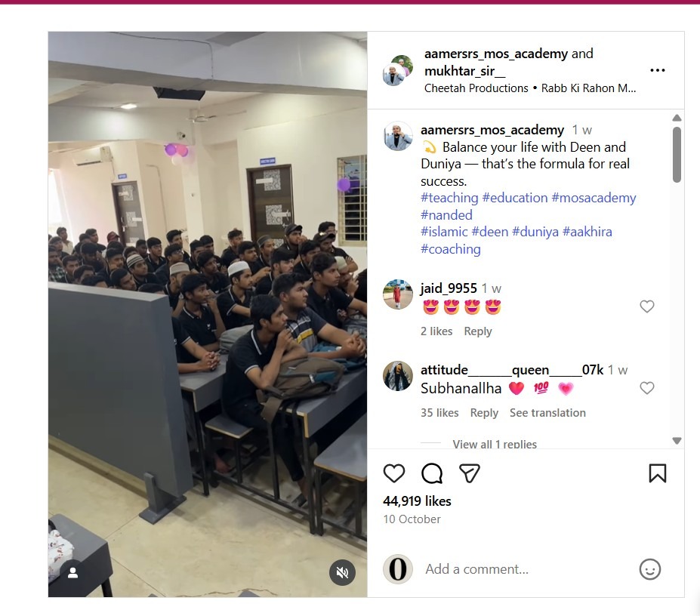700x616 pixels.
Task: Click your profile avatar beside comment field
Action: point(397,569)
